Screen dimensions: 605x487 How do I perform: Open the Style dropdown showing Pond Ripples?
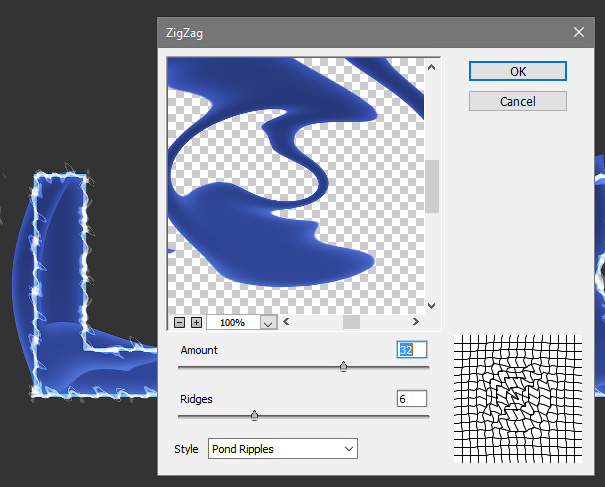pos(283,448)
